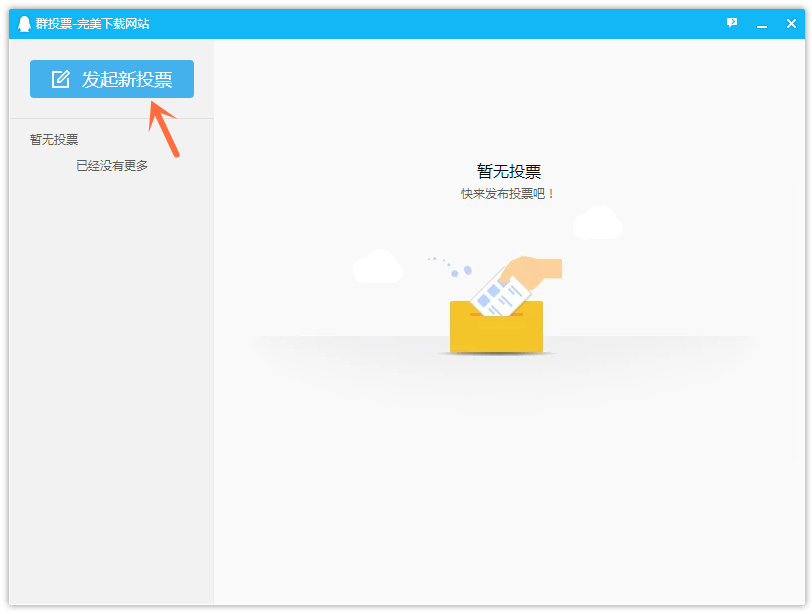Click the QQ penguin logo icon

pyautogui.click(x=24, y=24)
